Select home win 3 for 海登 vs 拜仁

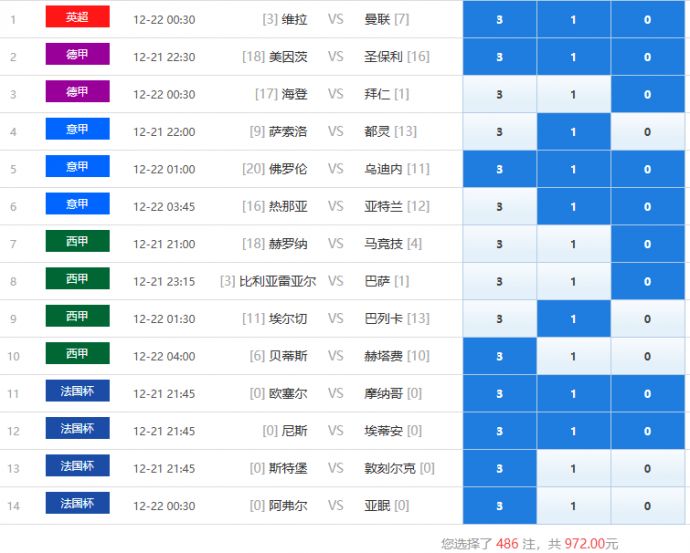tap(499, 95)
